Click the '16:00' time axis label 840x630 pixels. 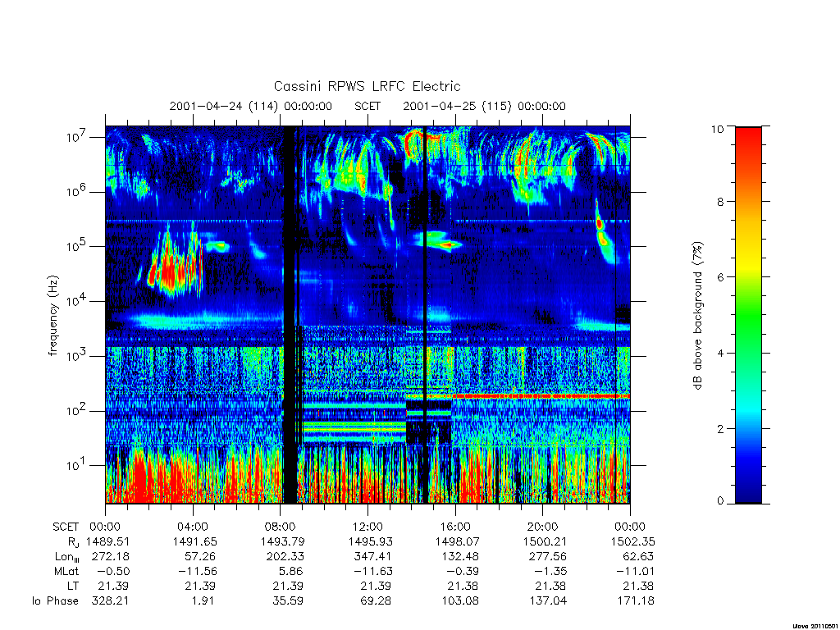(x=455, y=527)
